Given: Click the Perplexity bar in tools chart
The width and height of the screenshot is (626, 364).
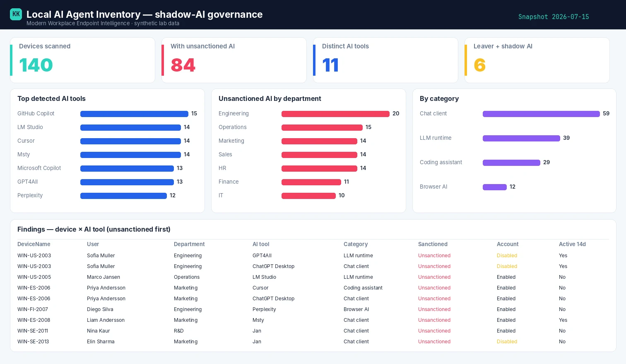Looking at the screenshot, I should (x=123, y=196).
